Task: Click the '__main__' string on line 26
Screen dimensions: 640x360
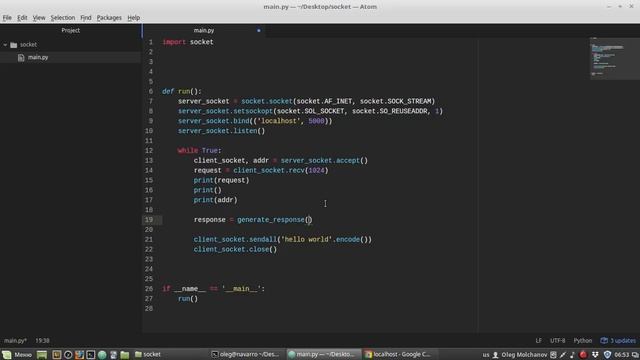Action: pyautogui.click(x=241, y=289)
